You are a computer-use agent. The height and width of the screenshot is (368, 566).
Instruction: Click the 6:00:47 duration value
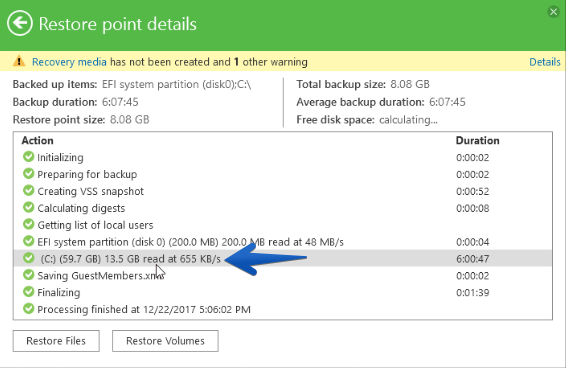coord(473,259)
